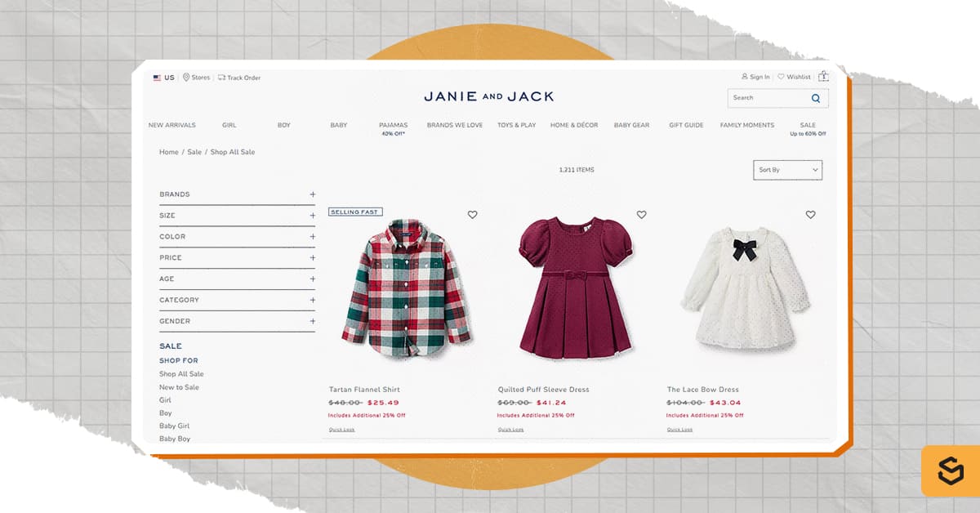Click the Janie and Jack logo
This screenshot has width=980, height=513.
click(488, 96)
